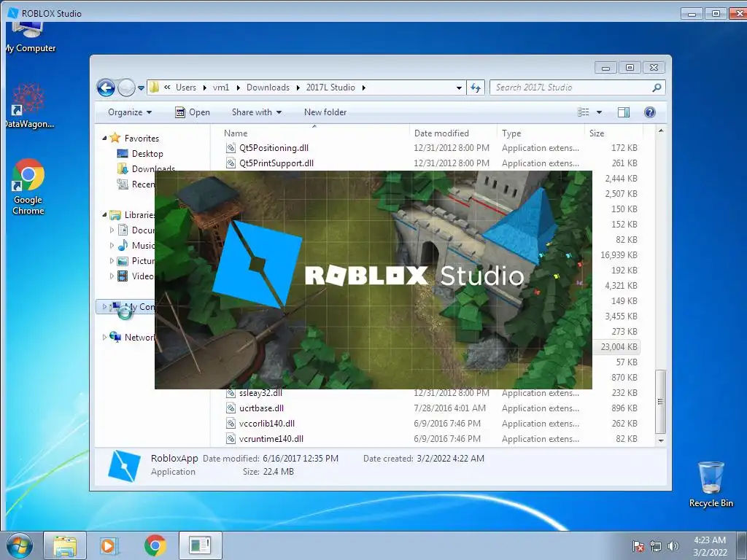Collapse the Libraries tree group
This screenshot has width=747, height=560.
104,215
